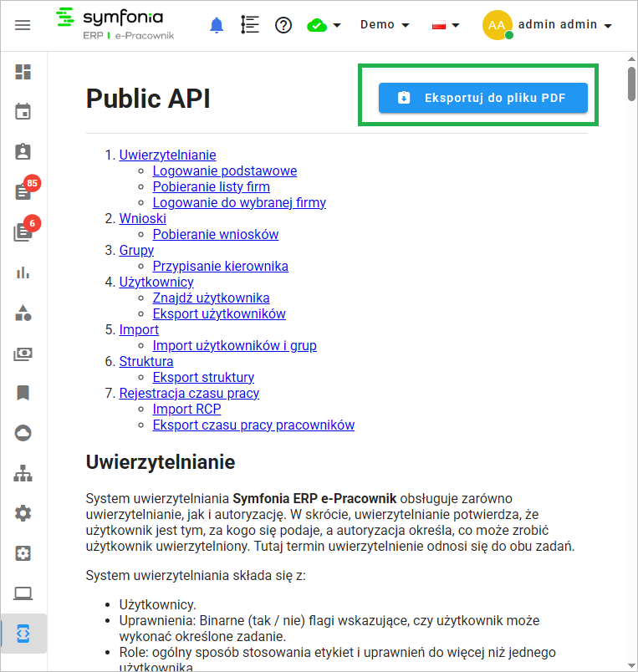Viewport: 638px width, 672px height.
Task: Click Eksportuj do pliku PDF button
Action: 483,98
